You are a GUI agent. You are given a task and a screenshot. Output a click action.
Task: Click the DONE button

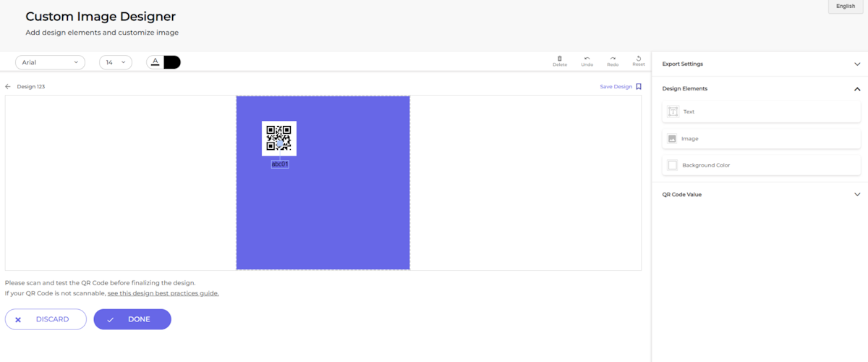132,319
